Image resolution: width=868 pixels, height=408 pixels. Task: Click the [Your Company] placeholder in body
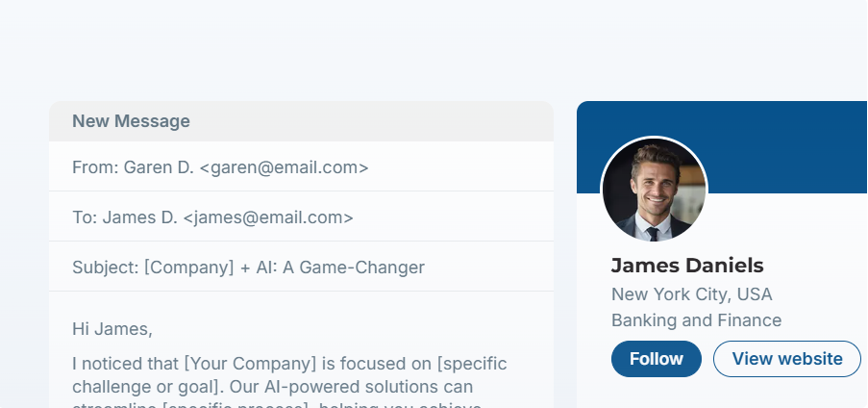tap(250, 364)
